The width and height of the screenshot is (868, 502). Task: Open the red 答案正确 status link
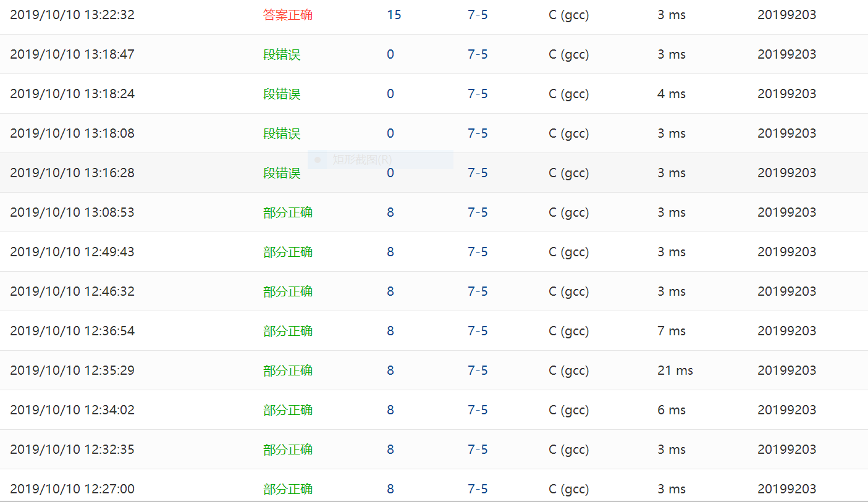tap(288, 15)
